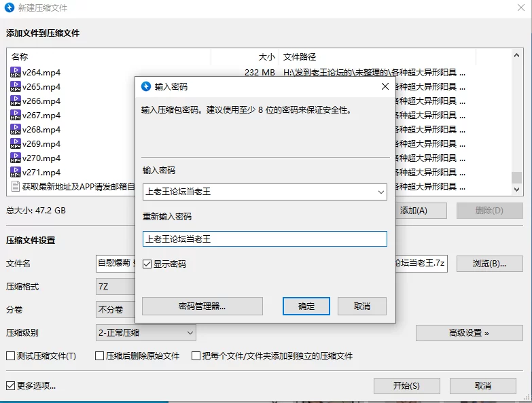Click the 重新输入密码 text field

pos(265,239)
